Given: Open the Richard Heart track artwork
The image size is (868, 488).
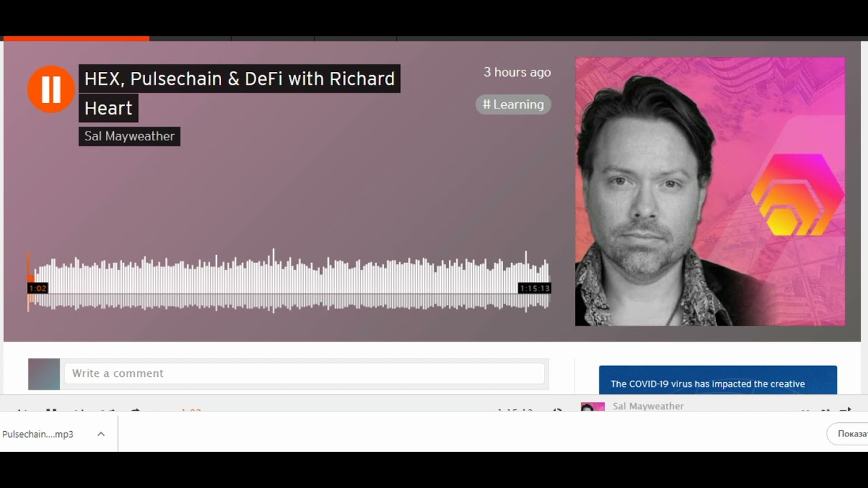Looking at the screenshot, I should click(710, 191).
